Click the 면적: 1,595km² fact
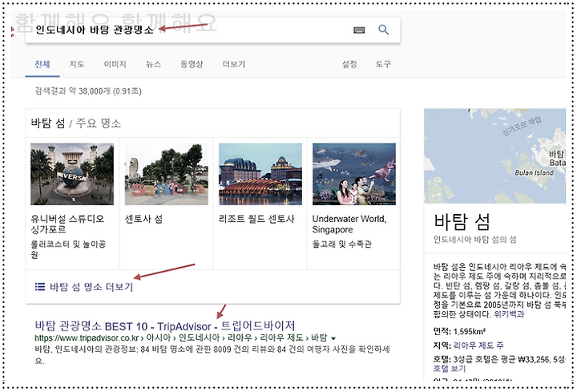This screenshot has height=392, width=577. 459,332
